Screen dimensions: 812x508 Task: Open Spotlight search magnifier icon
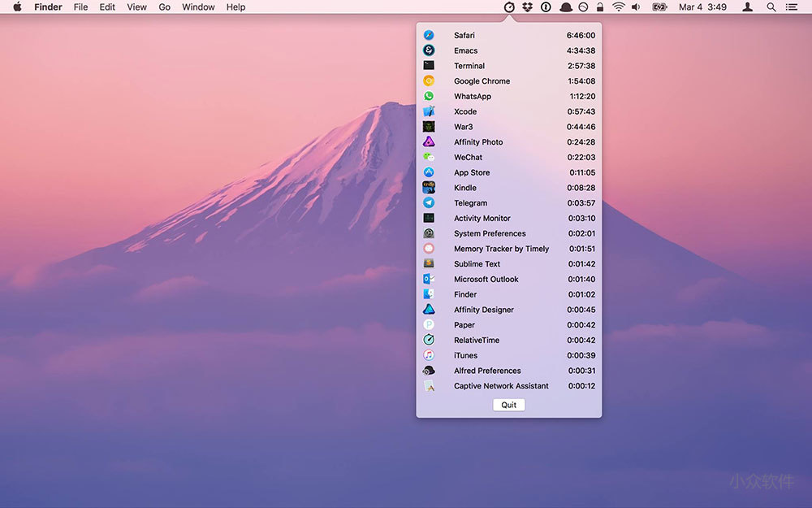771,7
